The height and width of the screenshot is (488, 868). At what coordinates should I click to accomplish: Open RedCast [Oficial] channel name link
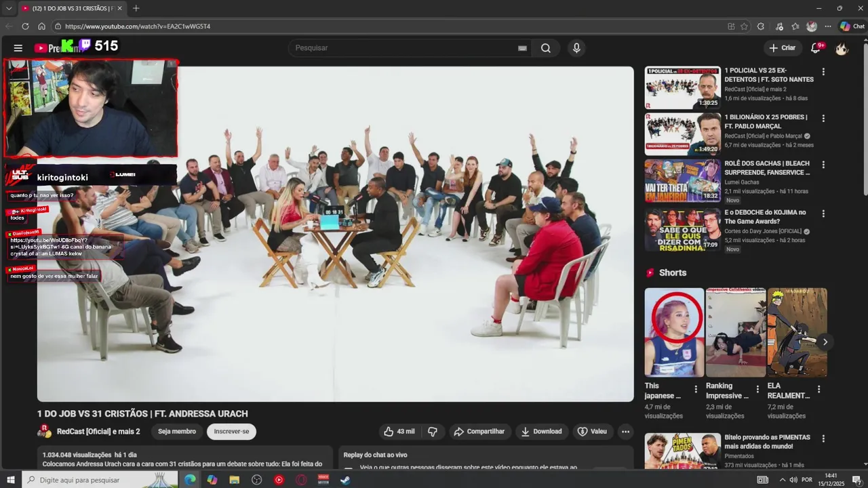98,432
